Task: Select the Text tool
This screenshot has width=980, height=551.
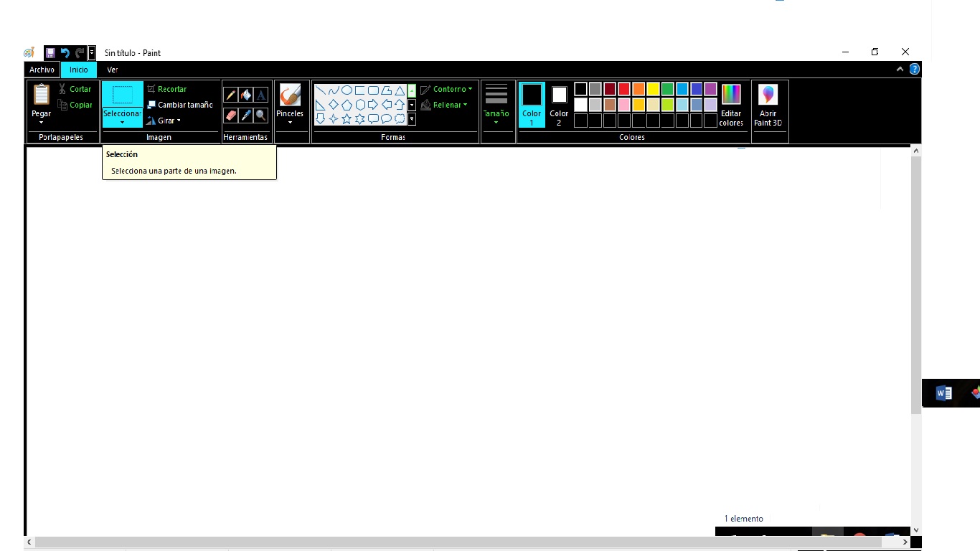Action: 260,95
